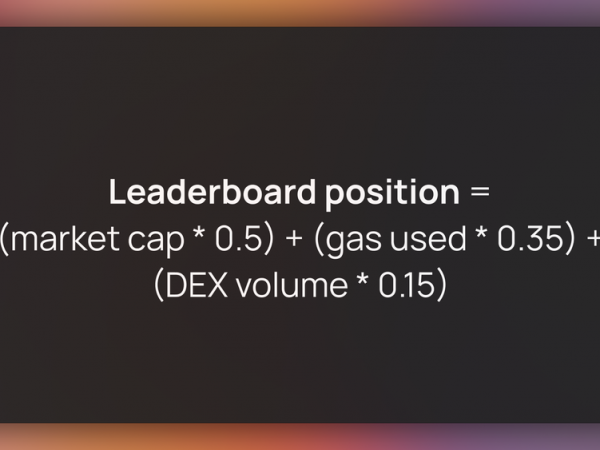Click the word "volume"

pos(292,285)
